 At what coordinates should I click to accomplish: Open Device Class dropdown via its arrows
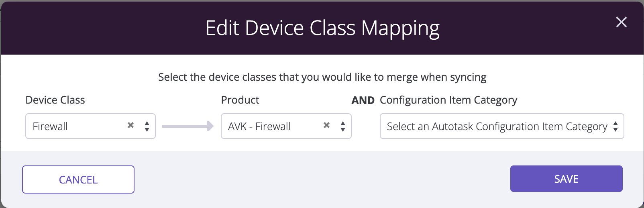[x=147, y=126]
